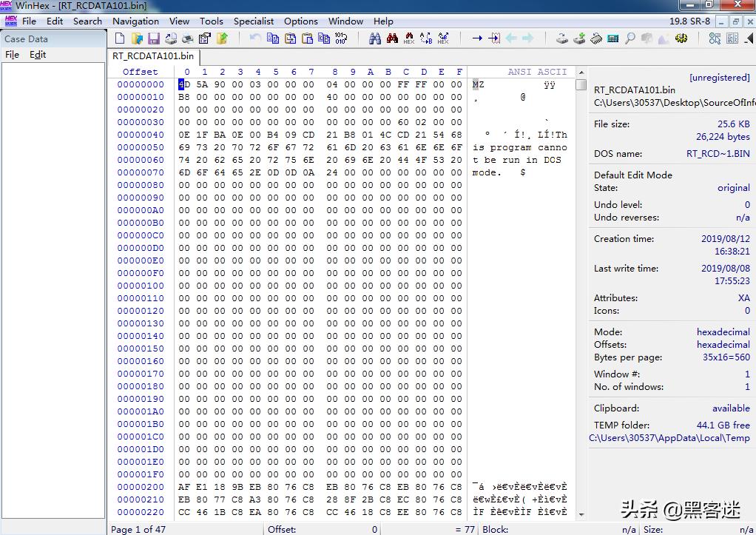Click the DOS name value RT_RCD~1.BIN

pyautogui.click(x=719, y=154)
